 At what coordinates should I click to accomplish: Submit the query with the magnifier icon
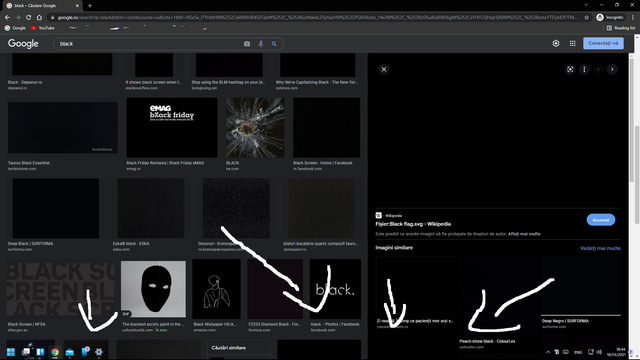(x=274, y=44)
